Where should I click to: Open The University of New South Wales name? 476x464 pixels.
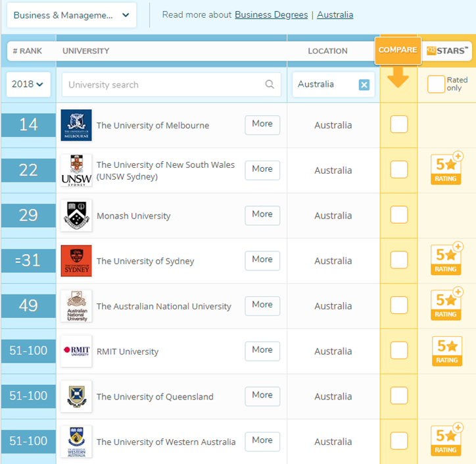pyautogui.click(x=166, y=170)
